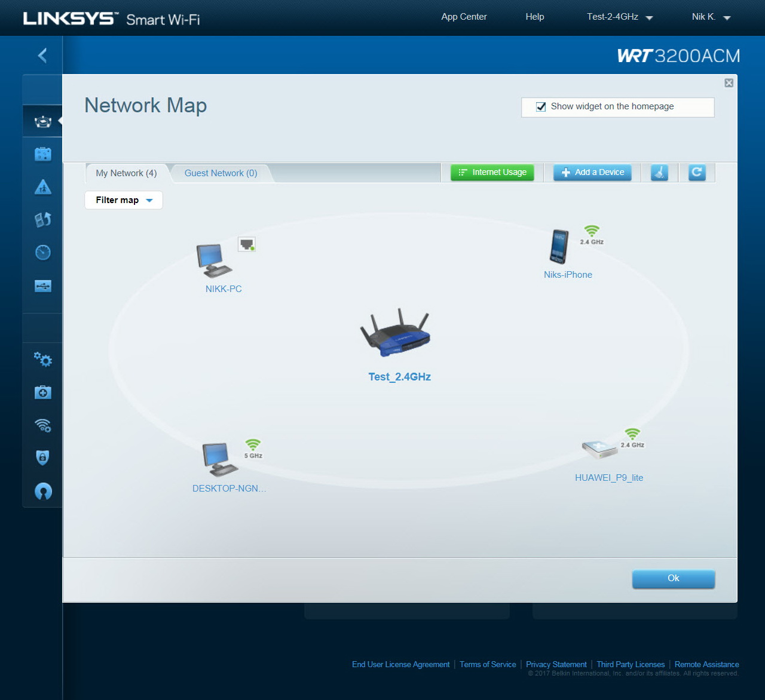The image size is (765, 700).
Task: Open Connectivity gears sidebar icon
Action: [x=43, y=359]
